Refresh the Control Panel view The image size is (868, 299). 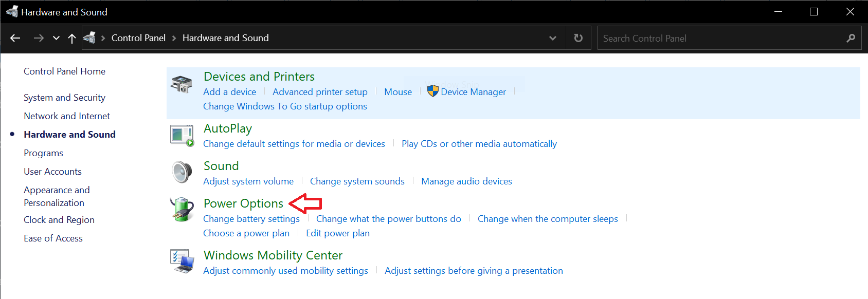pyautogui.click(x=578, y=38)
